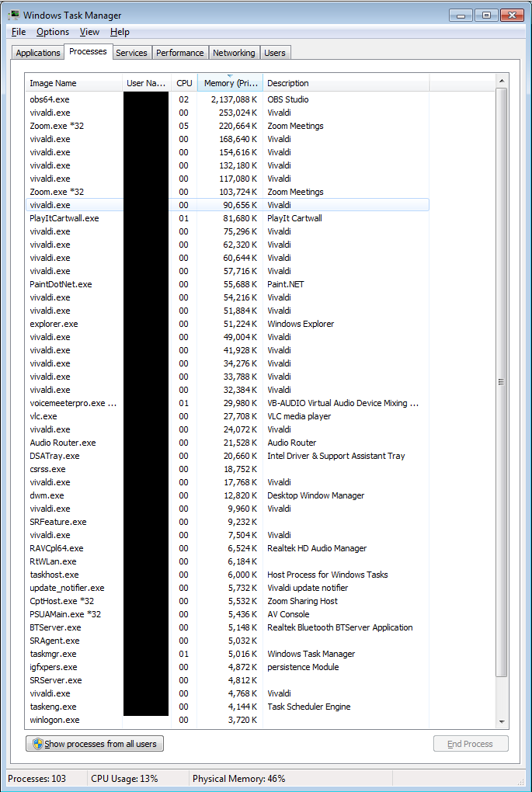The height and width of the screenshot is (792, 532).
Task: Select the taskhost.exe process
Action: tap(228, 575)
